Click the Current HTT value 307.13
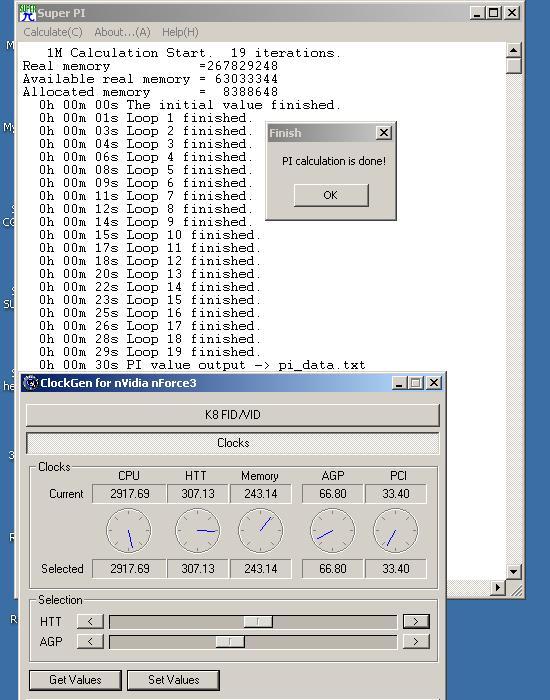 tap(197, 494)
